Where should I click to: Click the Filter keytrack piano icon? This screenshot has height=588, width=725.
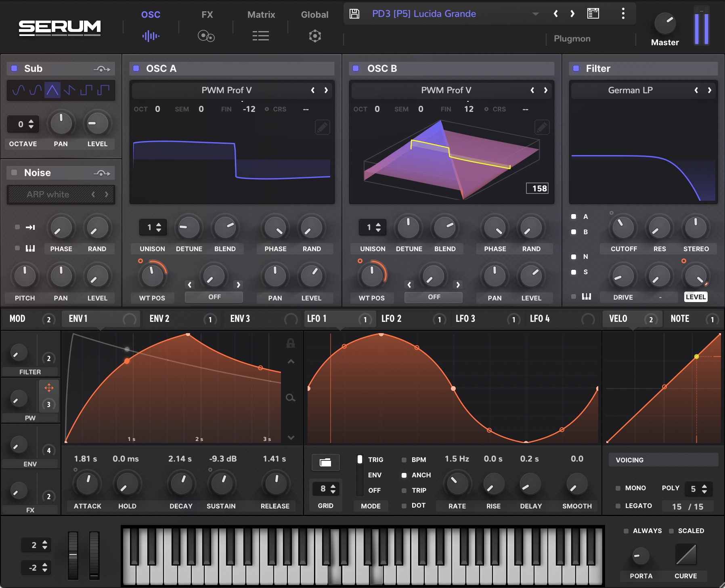pos(587,296)
